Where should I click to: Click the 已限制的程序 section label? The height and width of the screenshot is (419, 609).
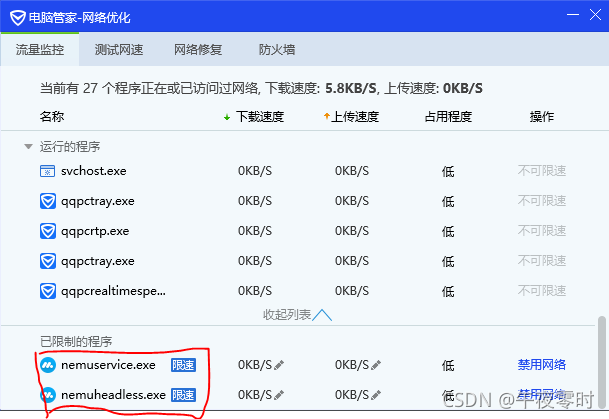click(x=76, y=342)
